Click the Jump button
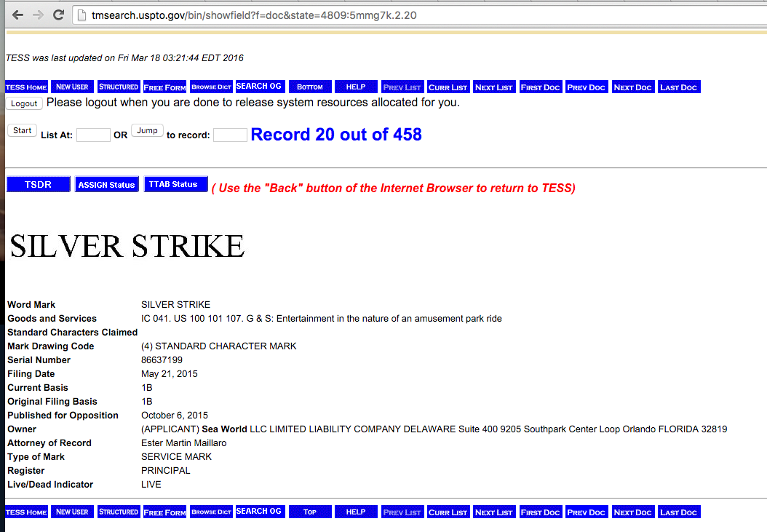 coord(147,130)
